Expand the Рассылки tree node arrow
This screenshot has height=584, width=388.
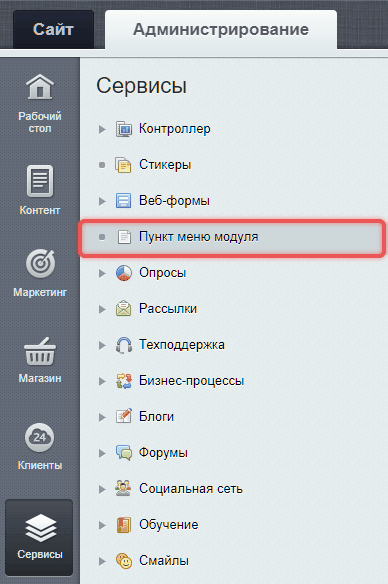coord(102,309)
